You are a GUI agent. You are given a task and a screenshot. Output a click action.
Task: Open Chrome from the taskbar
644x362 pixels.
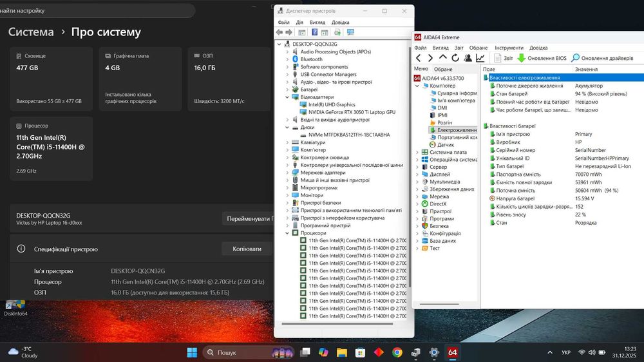tap(397, 352)
